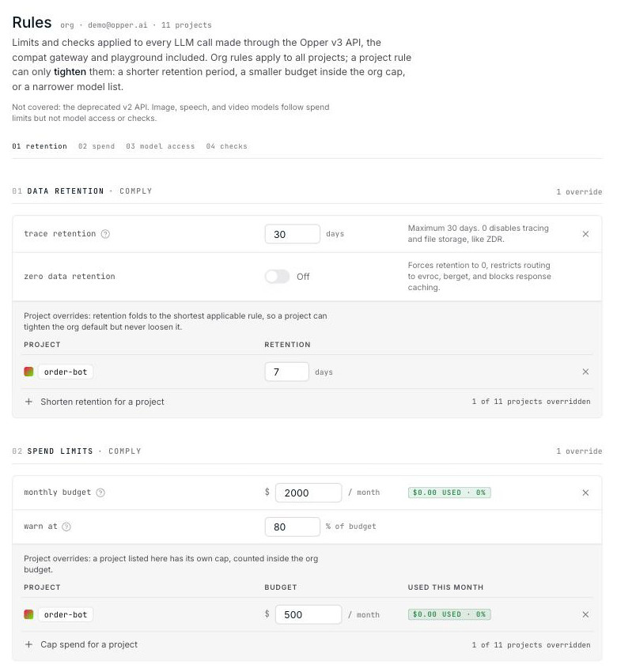Screen dimensions: 617x672
Task: Click order-bot color icon in retention overrides
Action: tap(28, 372)
